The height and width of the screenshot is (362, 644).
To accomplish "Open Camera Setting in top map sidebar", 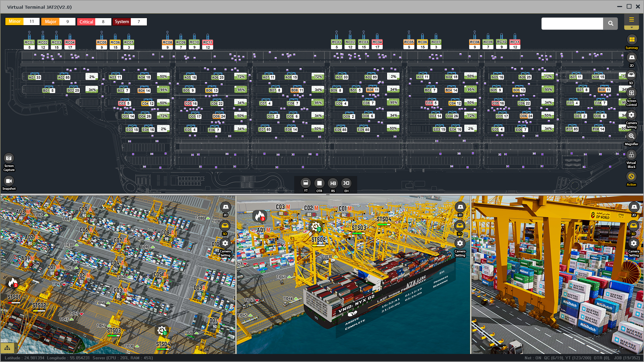I will [x=631, y=115].
